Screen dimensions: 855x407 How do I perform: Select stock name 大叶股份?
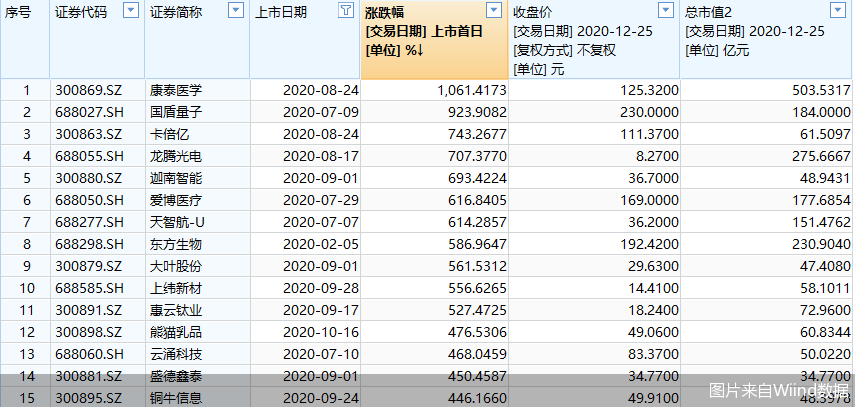[x=176, y=266]
